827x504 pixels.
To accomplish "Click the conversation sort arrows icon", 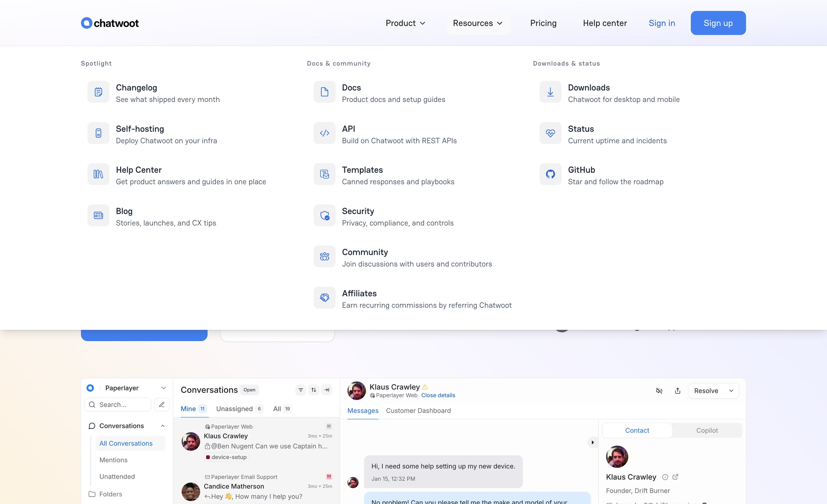I will 314,390.
